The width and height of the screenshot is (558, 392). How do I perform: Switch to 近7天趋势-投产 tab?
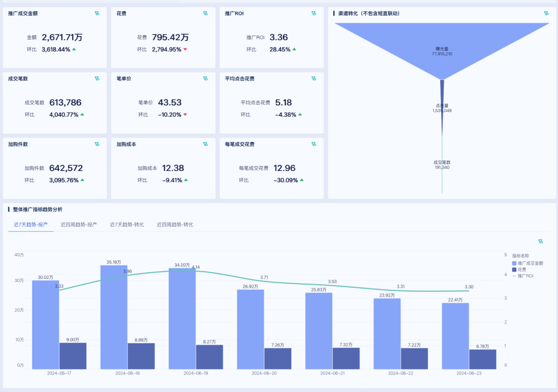click(x=30, y=225)
